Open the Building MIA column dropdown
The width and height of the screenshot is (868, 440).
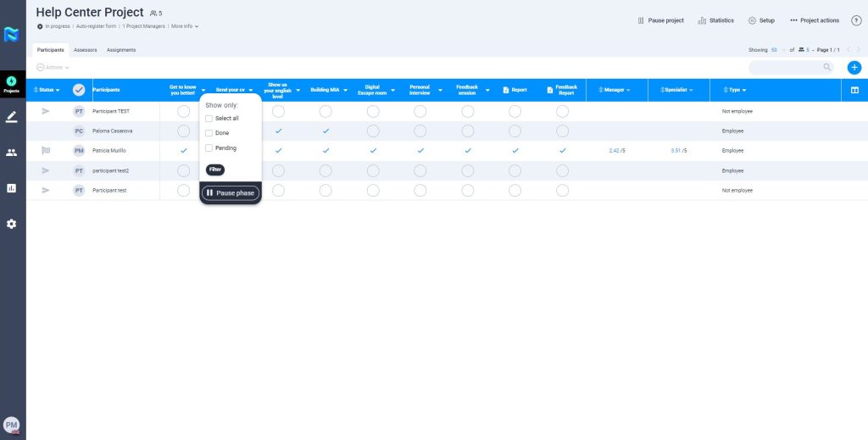346,90
